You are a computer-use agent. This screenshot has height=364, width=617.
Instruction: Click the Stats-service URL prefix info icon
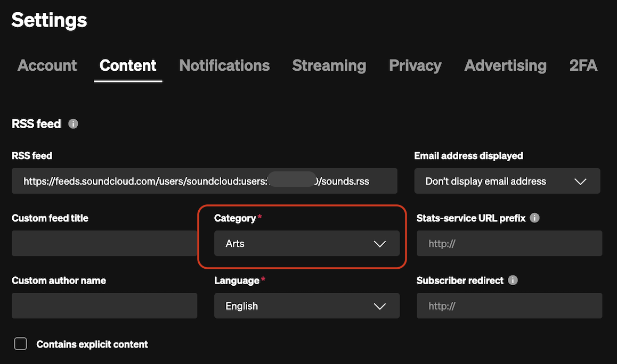(x=535, y=218)
